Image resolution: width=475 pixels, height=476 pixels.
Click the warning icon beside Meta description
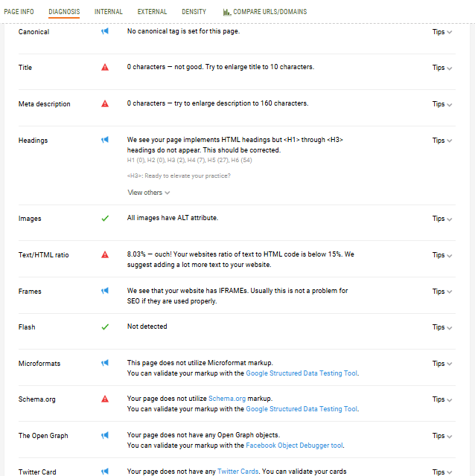point(105,104)
